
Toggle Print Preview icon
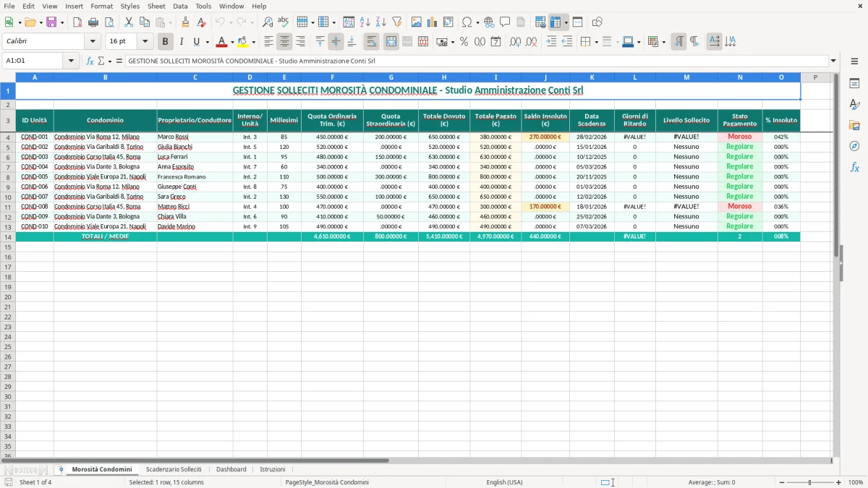point(108,22)
